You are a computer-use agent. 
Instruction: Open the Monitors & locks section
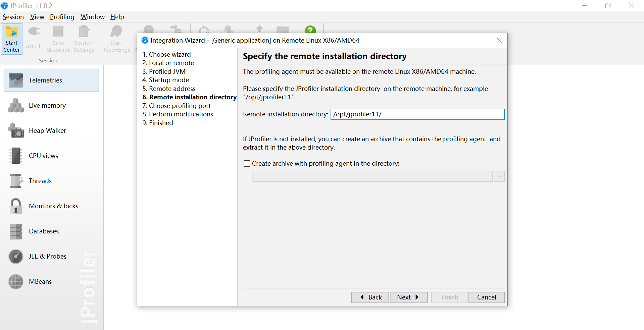coord(51,206)
